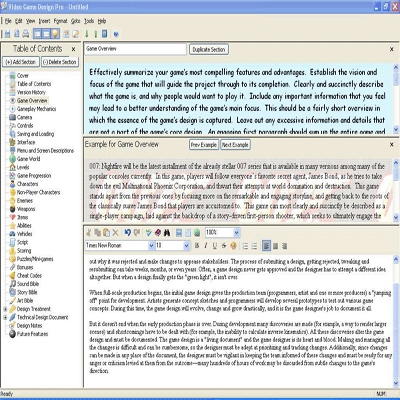Screen dimensions: 400x400
Task: Click the undo arrow in editor toolbar
Action: [x=127, y=232]
